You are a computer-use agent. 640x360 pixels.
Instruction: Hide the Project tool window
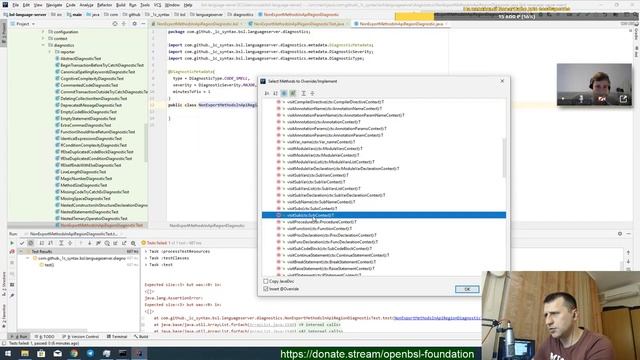143,24
